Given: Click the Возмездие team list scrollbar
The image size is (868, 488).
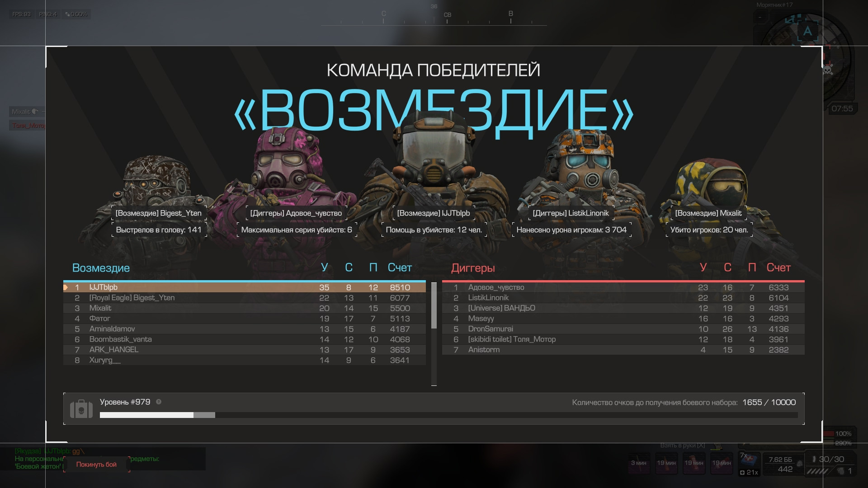Looking at the screenshot, I should point(434,305).
